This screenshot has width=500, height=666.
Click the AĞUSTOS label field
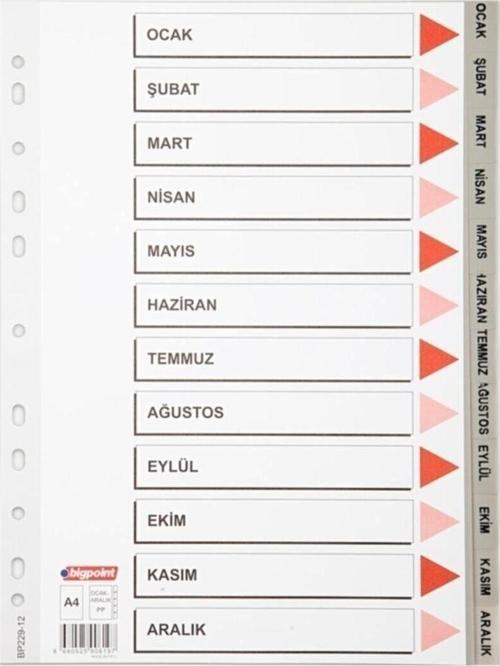coord(273,413)
